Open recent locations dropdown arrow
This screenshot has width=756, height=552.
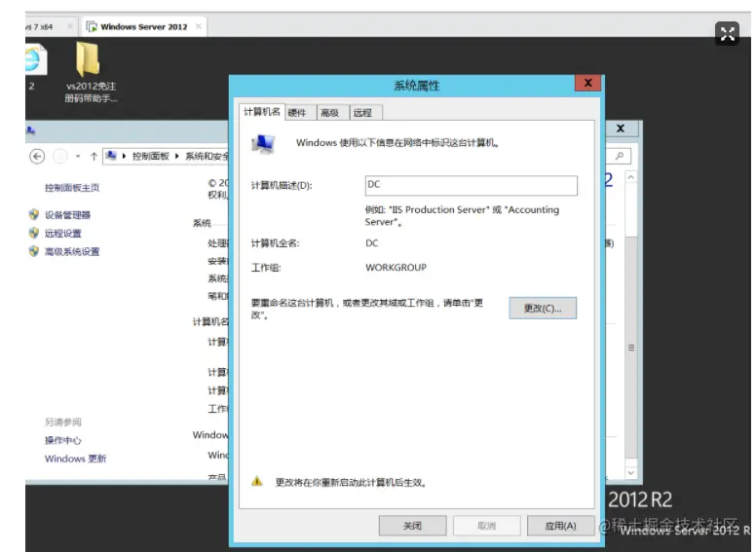click(x=78, y=156)
